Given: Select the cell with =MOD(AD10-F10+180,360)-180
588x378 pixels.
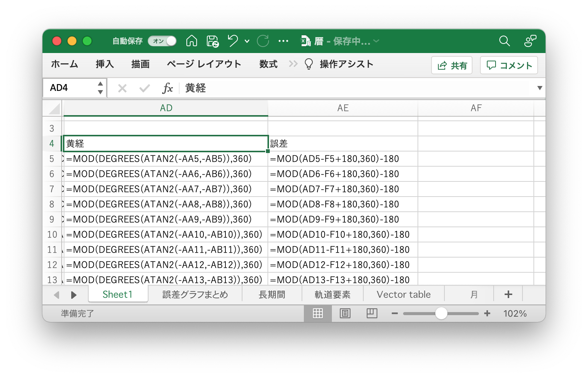Looking at the screenshot, I should tap(343, 234).
